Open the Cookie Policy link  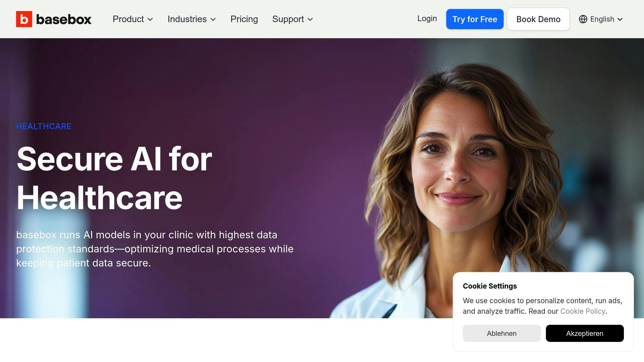tap(583, 311)
